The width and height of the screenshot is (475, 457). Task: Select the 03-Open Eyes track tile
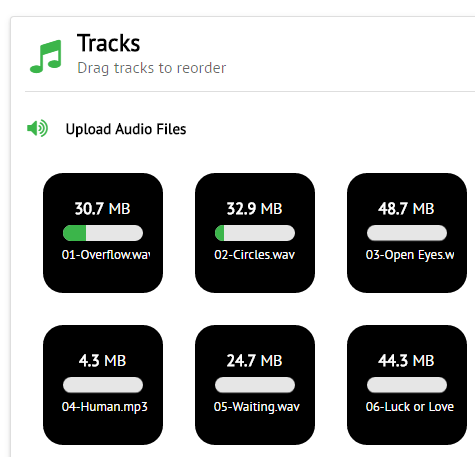click(407, 233)
